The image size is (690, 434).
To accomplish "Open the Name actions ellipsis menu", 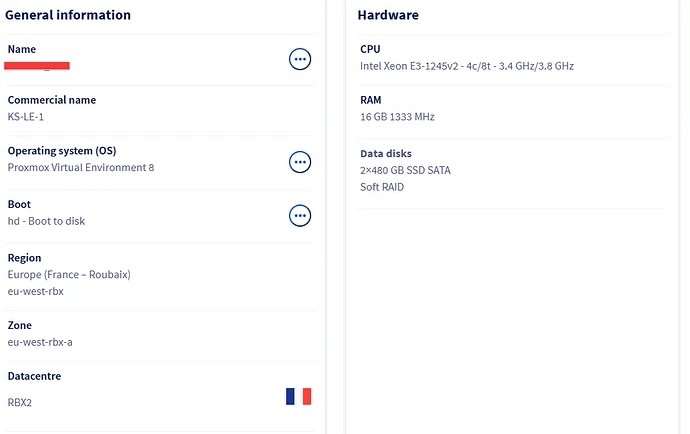I will click(x=300, y=59).
